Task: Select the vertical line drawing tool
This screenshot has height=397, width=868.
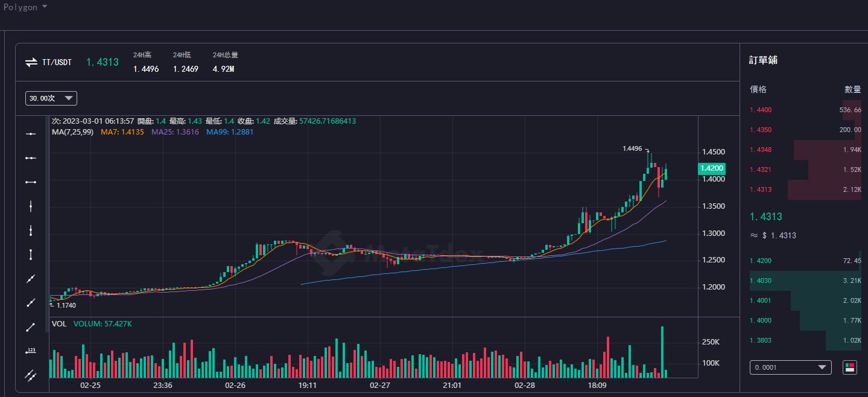Action: tap(31, 206)
